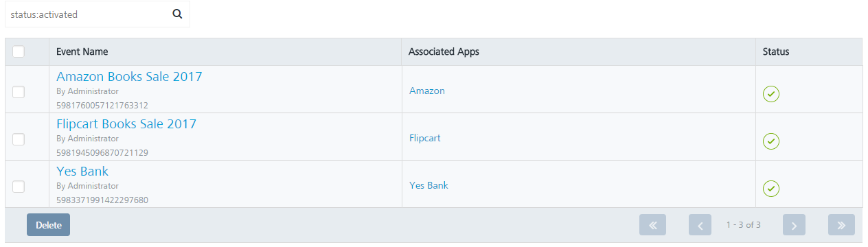Open the Yes Bank associated app link
This screenshot has width=868, height=247.
(x=429, y=185)
